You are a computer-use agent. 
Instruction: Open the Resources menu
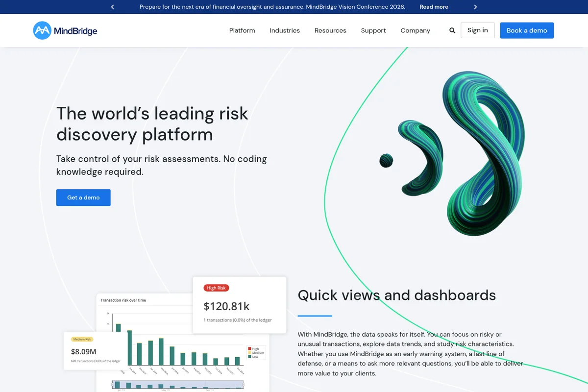pyautogui.click(x=330, y=30)
